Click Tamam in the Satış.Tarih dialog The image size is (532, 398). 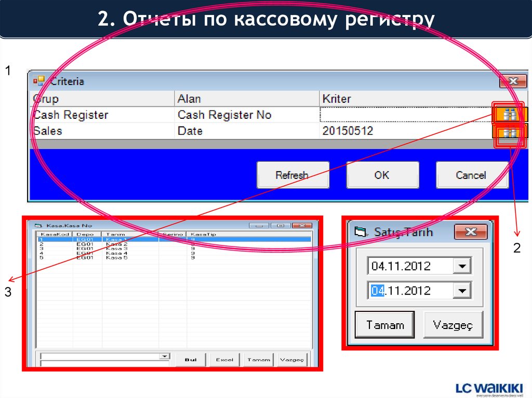385,325
